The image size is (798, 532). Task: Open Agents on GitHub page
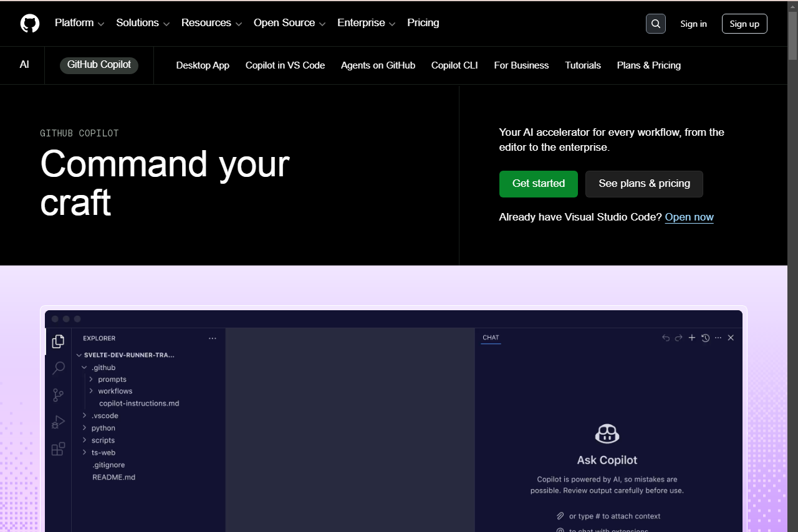tap(378, 65)
